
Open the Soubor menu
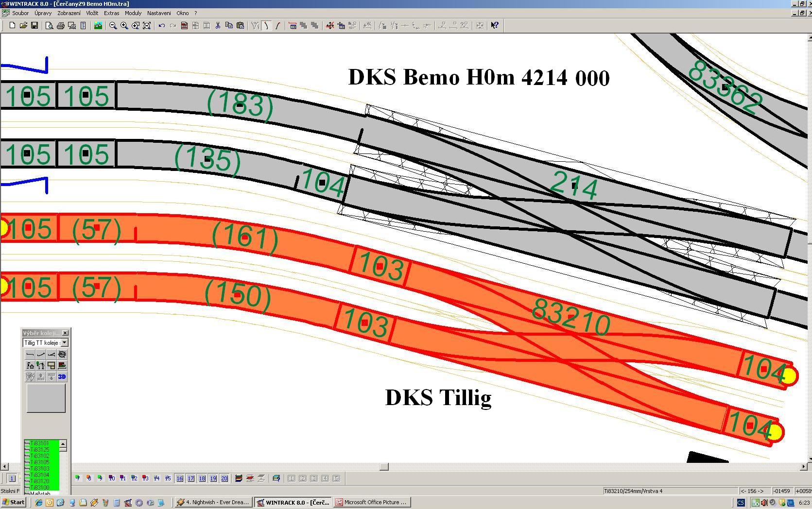(20, 13)
